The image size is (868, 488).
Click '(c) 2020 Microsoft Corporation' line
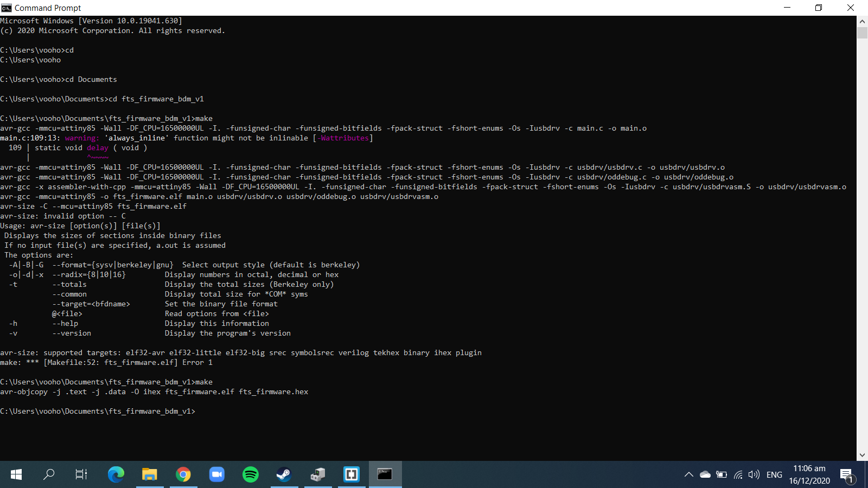(x=112, y=30)
